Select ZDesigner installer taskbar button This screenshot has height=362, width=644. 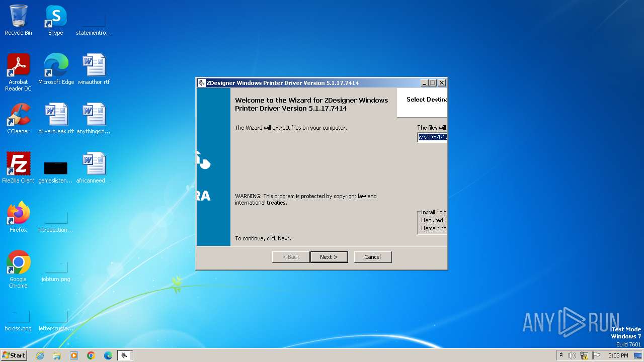point(125,355)
